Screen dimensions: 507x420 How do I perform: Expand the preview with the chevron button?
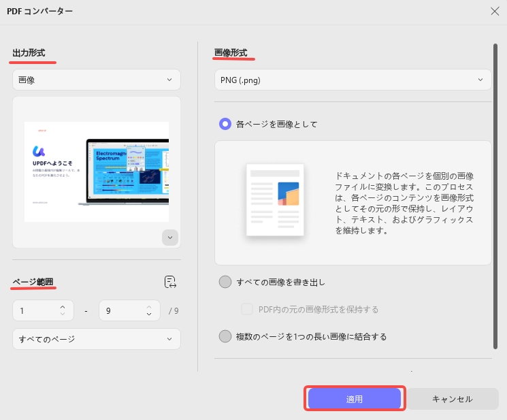coord(170,238)
